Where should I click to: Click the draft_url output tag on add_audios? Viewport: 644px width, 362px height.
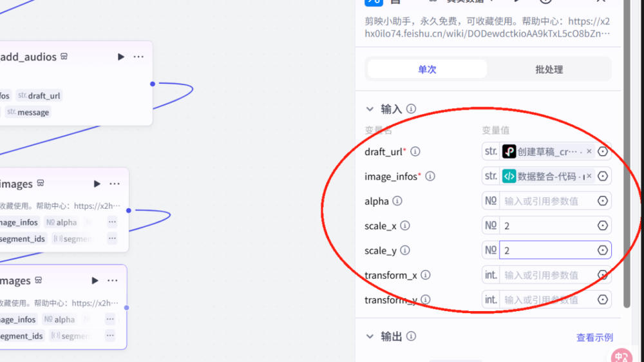pos(39,96)
